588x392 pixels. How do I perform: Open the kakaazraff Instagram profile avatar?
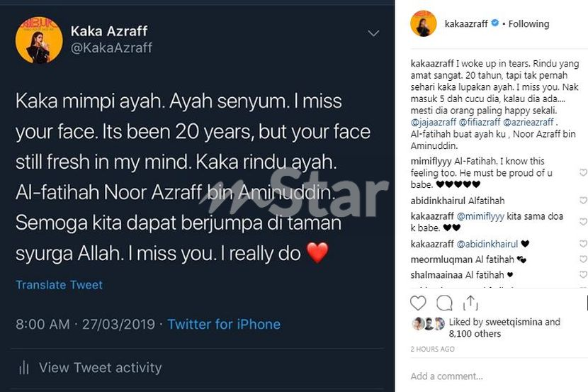point(424,23)
